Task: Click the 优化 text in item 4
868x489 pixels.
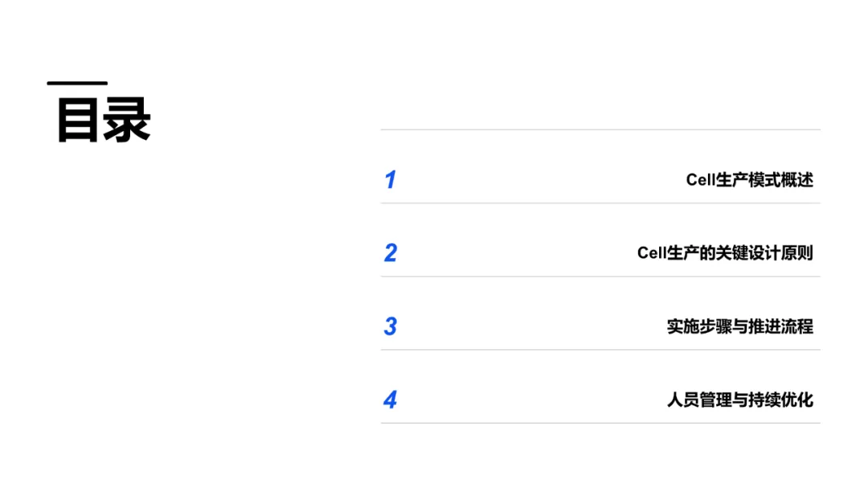Action: click(797, 399)
